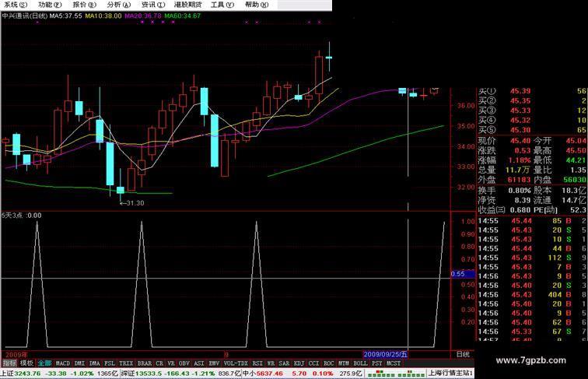Click the PE(动) value 52.3
The width and height of the screenshot is (588, 379).
[579, 210]
